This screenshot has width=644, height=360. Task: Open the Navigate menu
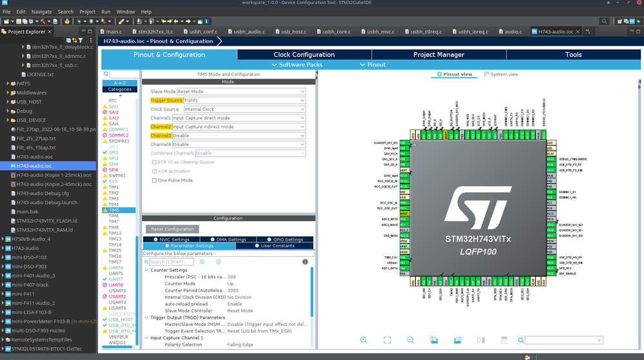(41, 12)
